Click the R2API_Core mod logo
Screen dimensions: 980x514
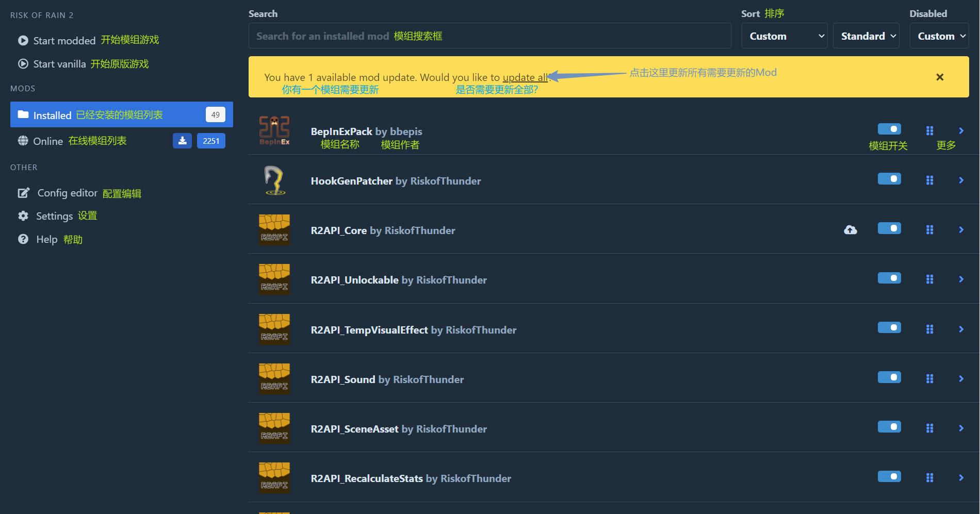coord(274,229)
